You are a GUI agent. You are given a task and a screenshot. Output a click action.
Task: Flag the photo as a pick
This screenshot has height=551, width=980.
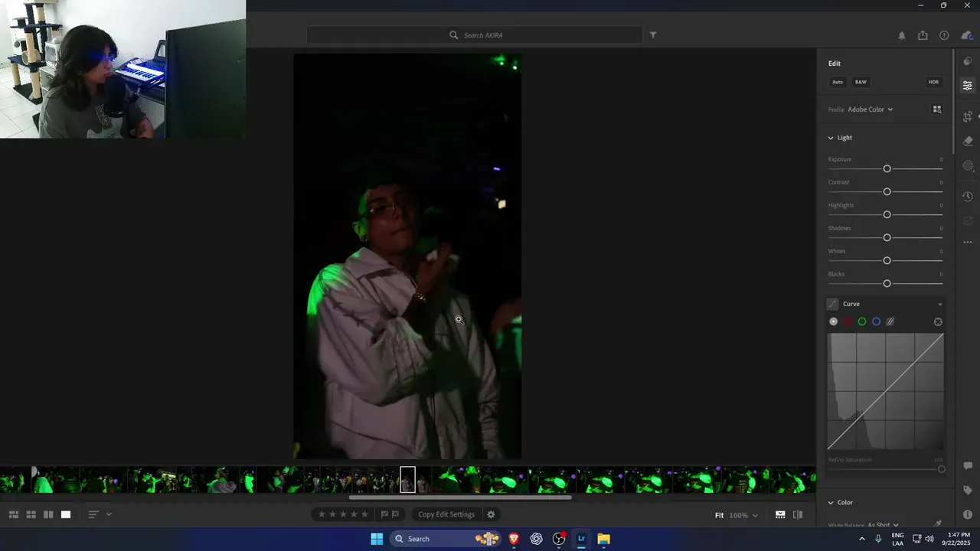[x=384, y=514]
